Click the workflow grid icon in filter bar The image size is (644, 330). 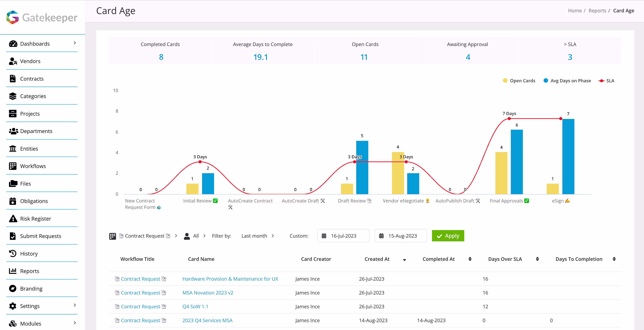pos(112,236)
